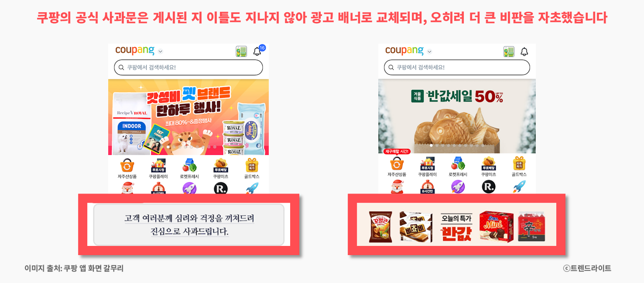Open the purple rocket icon in right screenshot

click(x=458, y=187)
